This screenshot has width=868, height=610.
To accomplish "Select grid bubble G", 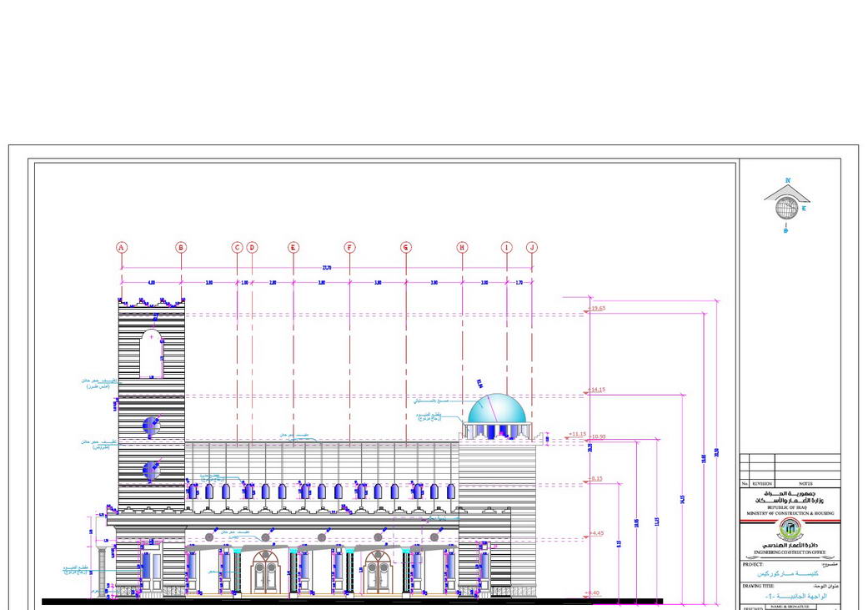I will click(406, 248).
